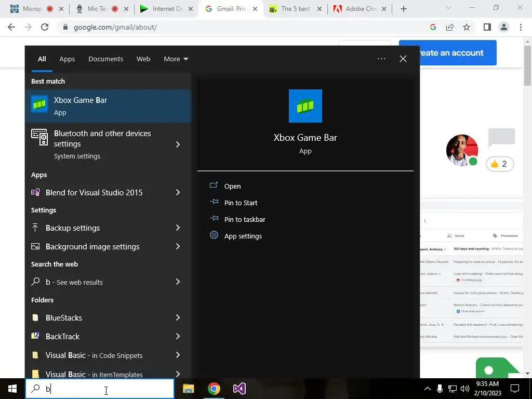Click Open action for Xbox Game Bar
Image resolution: width=532 pixels, height=399 pixels.
232,186
